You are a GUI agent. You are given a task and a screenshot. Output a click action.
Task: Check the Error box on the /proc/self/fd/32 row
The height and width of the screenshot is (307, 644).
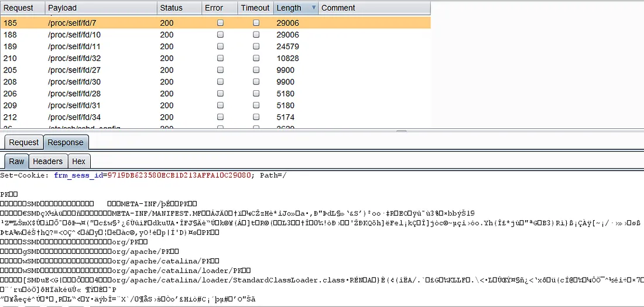coord(220,58)
